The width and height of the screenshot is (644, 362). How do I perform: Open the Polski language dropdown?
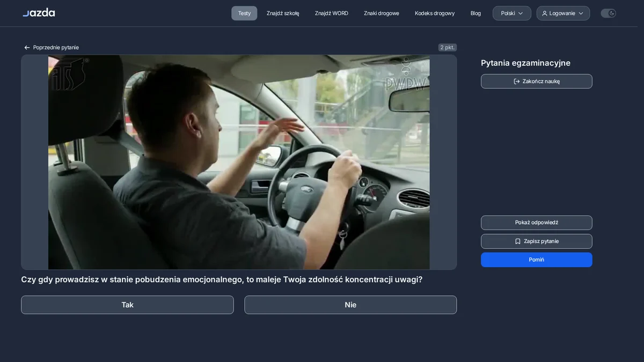[512, 13]
